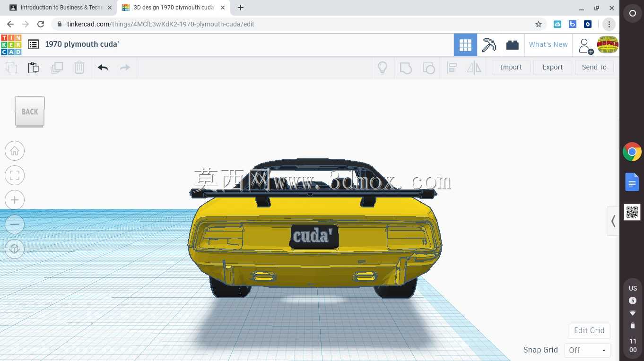Open the Snap Grid dropdown

(x=587, y=350)
